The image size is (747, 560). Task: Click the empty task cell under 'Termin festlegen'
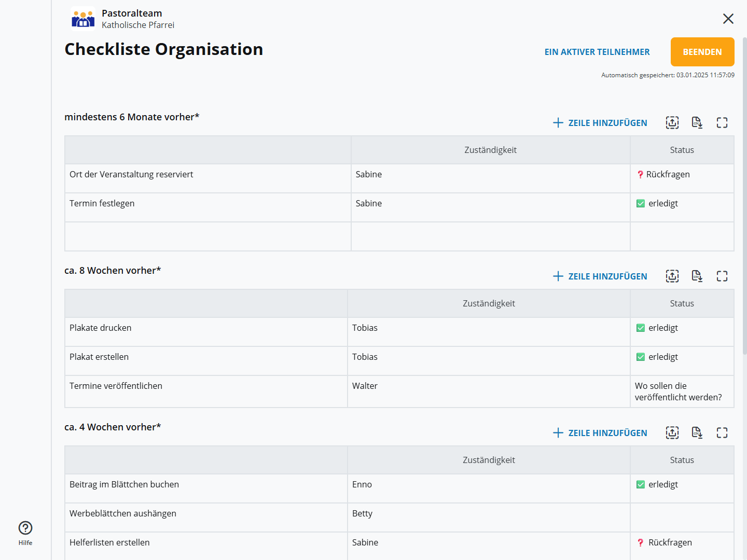[x=208, y=236]
